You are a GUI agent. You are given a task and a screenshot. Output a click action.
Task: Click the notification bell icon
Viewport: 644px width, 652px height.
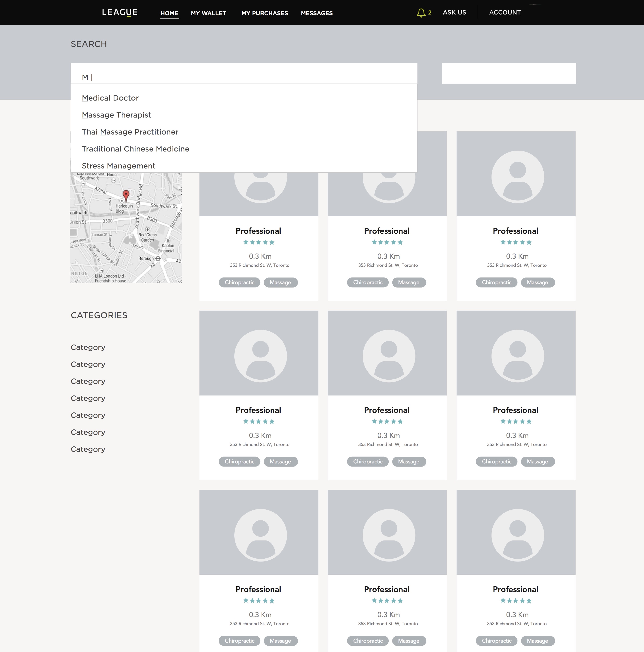pyautogui.click(x=421, y=13)
